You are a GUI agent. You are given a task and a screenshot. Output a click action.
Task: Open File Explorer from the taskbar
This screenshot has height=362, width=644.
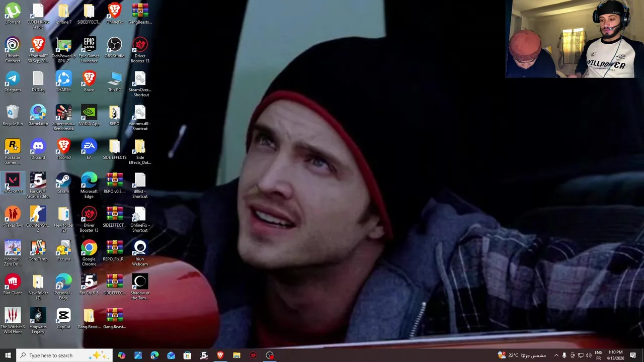pyautogui.click(x=236, y=355)
